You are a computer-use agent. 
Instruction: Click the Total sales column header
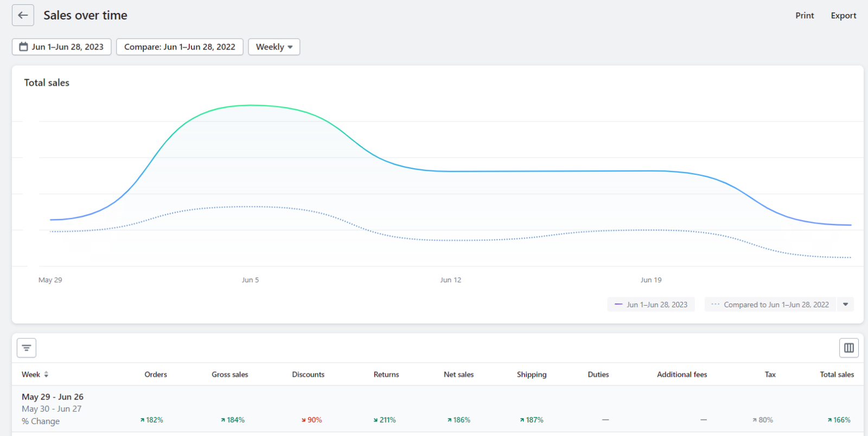click(x=837, y=375)
